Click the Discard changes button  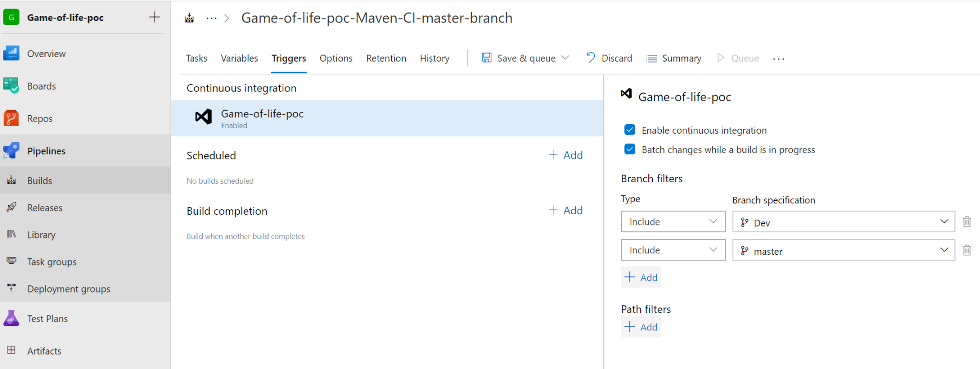(x=609, y=58)
